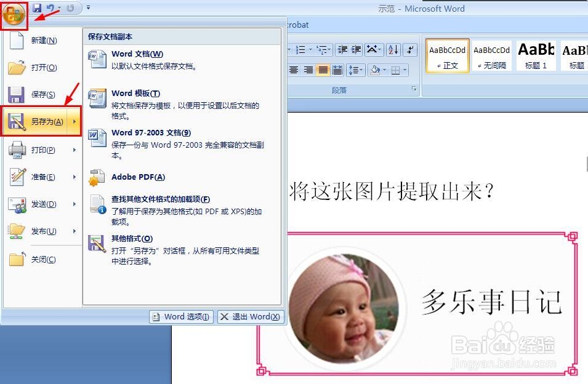This screenshot has width=588, height=384.
Task: Click the line spacing icon
Action: click(353, 70)
